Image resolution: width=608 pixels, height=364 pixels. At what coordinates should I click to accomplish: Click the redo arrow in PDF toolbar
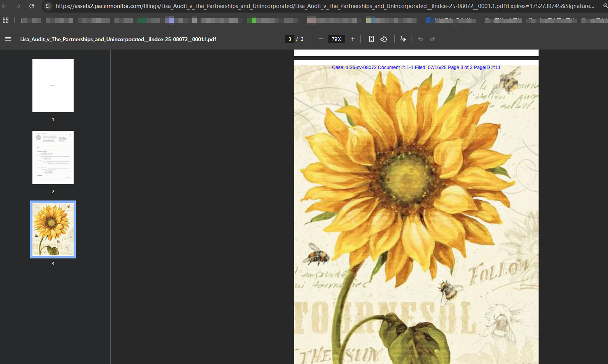[x=433, y=39]
